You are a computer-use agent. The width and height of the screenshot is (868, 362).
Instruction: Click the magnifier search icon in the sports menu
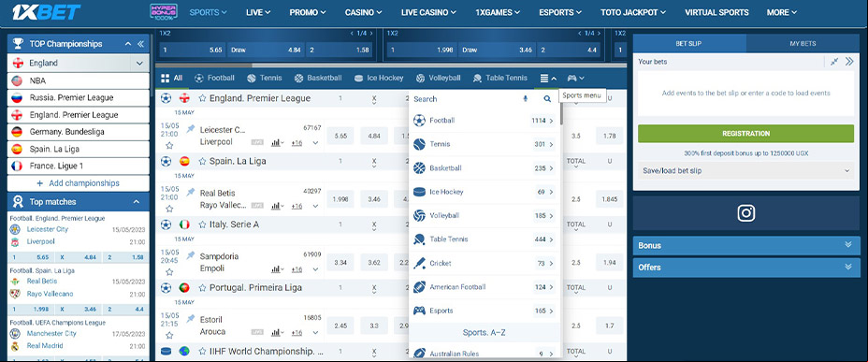tap(547, 98)
